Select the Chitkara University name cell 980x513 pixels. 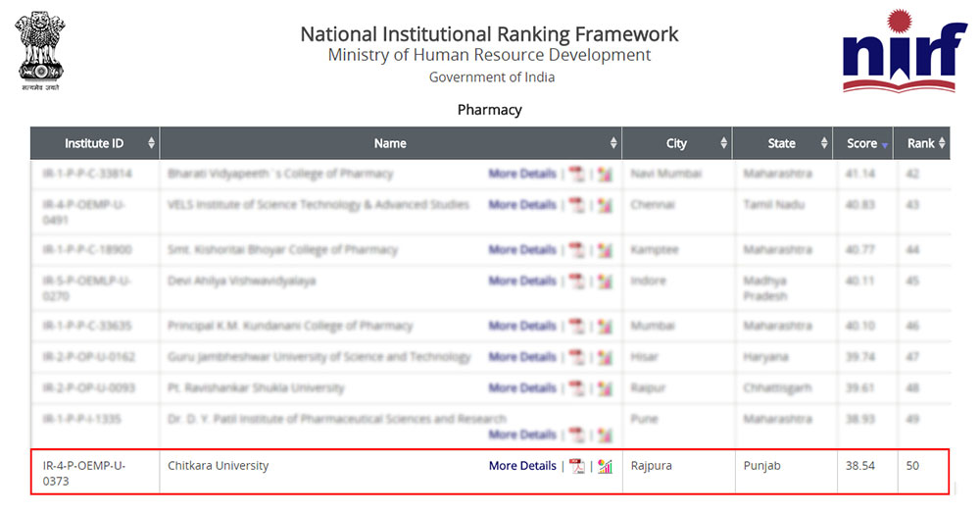coord(219,466)
